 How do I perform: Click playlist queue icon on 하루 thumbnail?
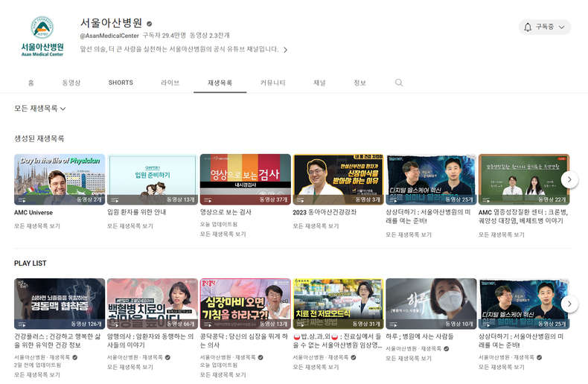coord(394,324)
